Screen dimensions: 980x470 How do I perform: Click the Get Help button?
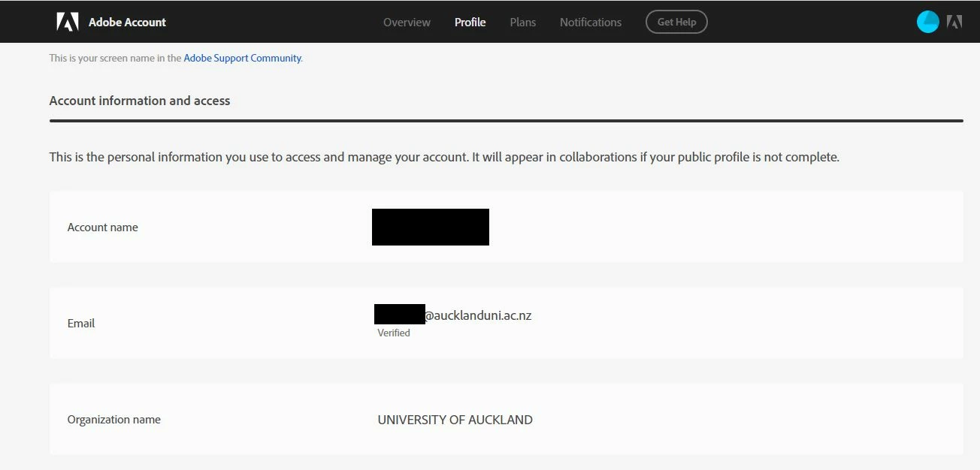pos(676,22)
